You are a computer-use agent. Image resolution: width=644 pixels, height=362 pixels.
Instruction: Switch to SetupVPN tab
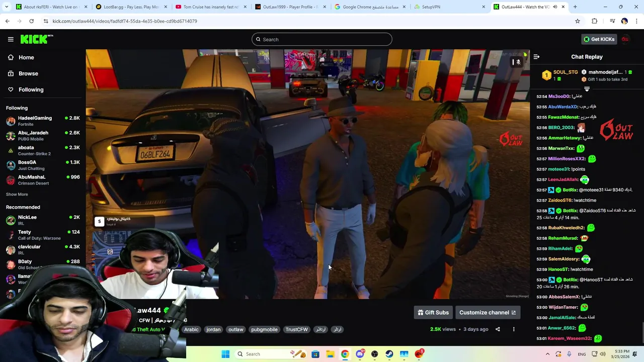click(x=449, y=7)
